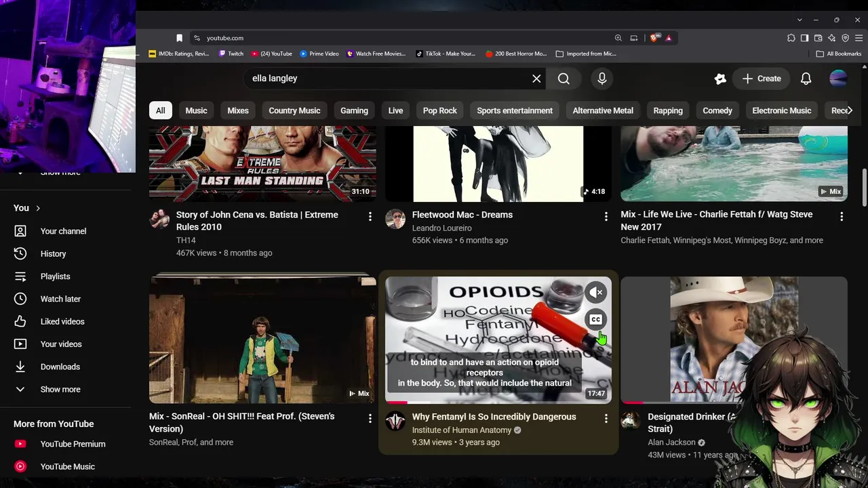Toggle the browser sidebar panel
The height and width of the screenshot is (488, 868).
[x=804, y=38]
